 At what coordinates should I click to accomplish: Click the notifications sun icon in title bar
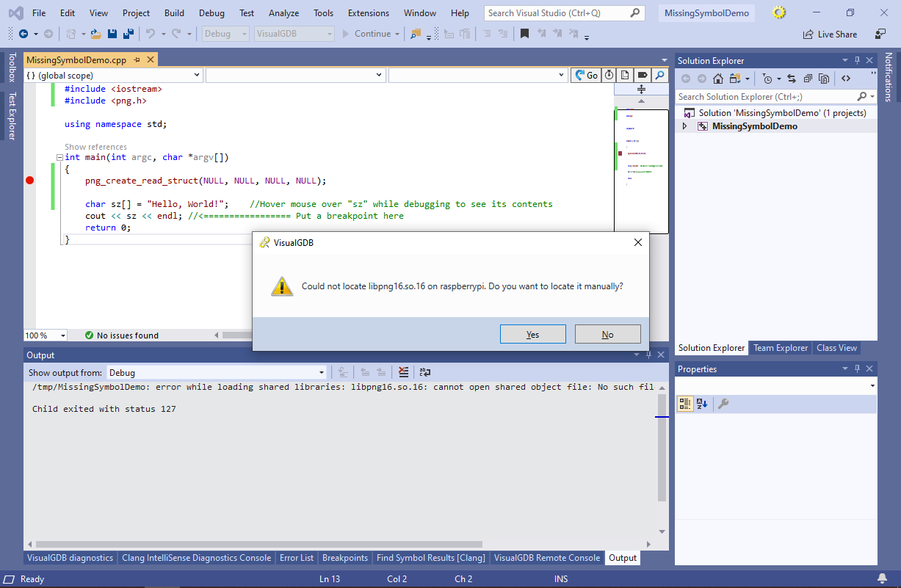tap(780, 13)
